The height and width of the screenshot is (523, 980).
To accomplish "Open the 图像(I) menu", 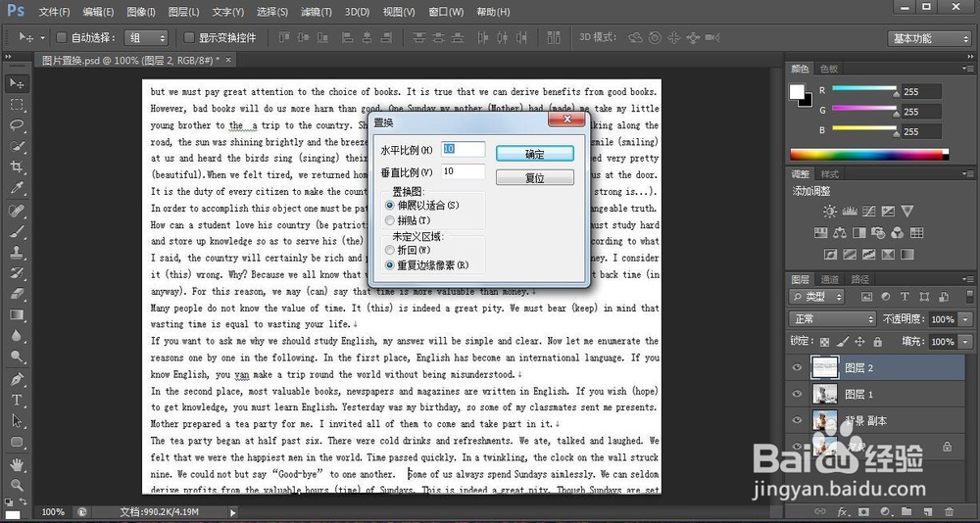I will [140, 12].
